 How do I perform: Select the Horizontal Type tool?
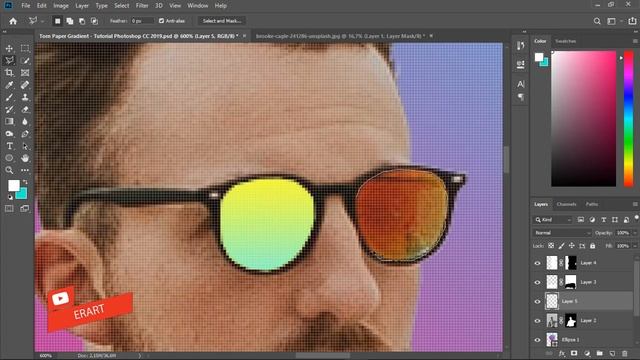(x=9, y=146)
